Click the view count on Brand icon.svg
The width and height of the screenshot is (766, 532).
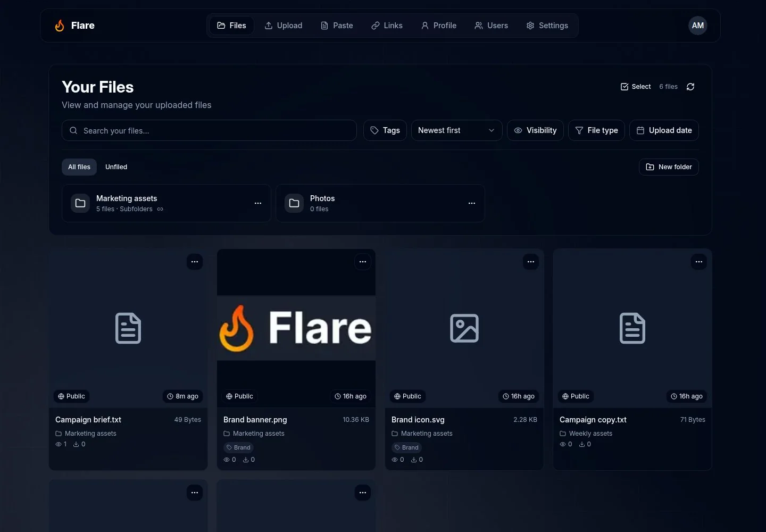[398, 460]
